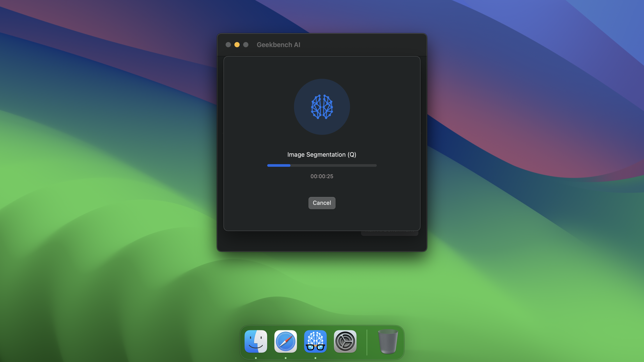The image size is (644, 362).
Task: Click the 00:00:25 elapsed timer
Action: 322,176
